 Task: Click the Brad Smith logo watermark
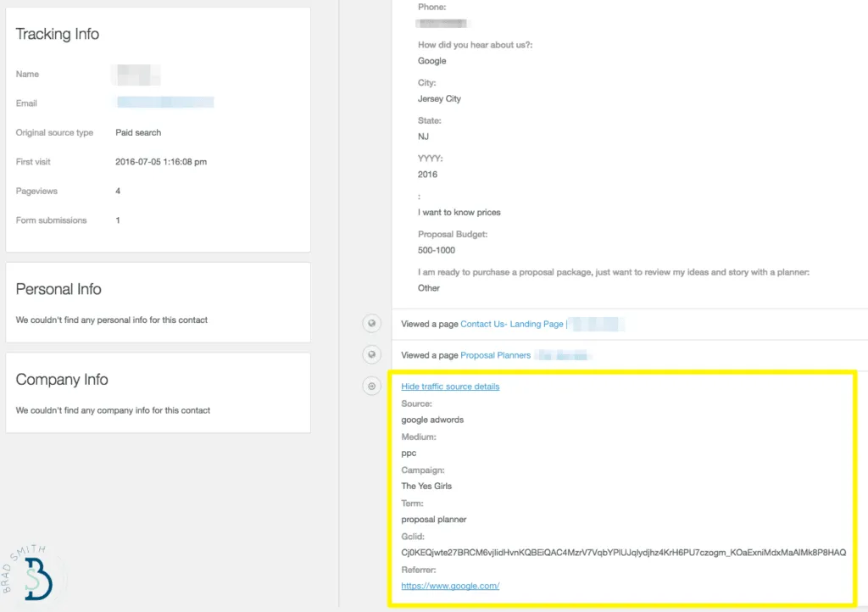coord(34,576)
